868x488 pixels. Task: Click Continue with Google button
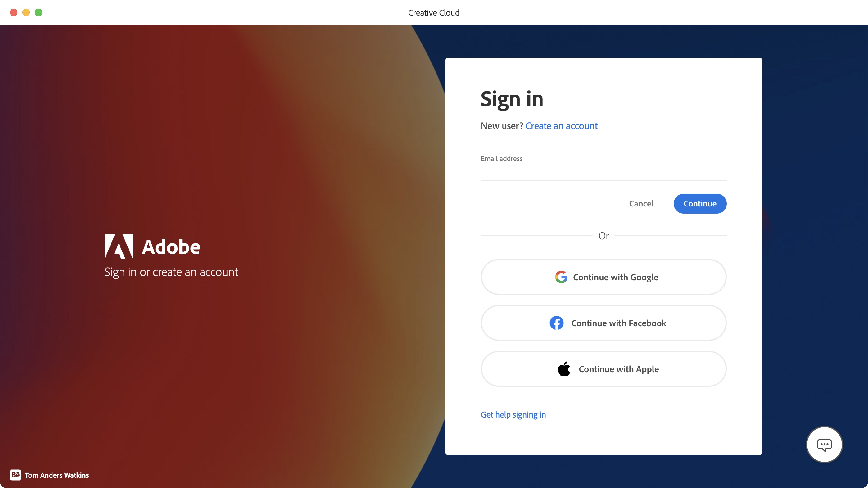coord(603,277)
